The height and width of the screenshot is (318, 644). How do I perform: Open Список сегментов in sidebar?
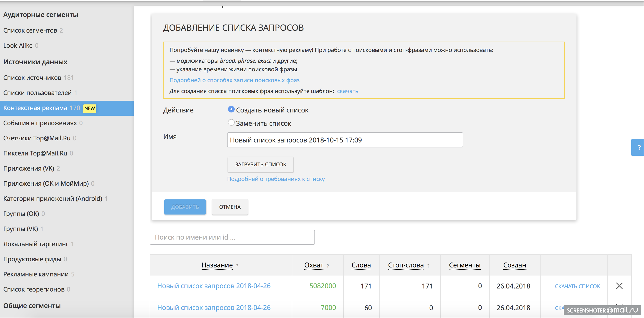pyautogui.click(x=30, y=30)
